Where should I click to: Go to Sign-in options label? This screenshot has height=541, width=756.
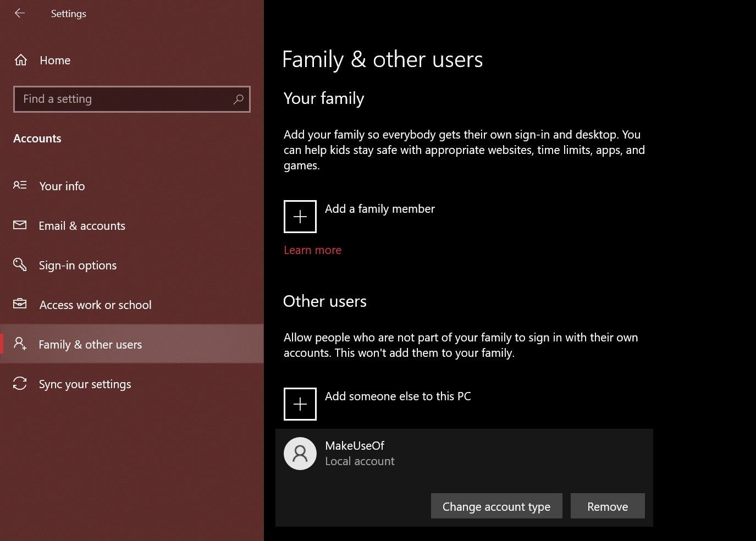pyautogui.click(x=78, y=266)
